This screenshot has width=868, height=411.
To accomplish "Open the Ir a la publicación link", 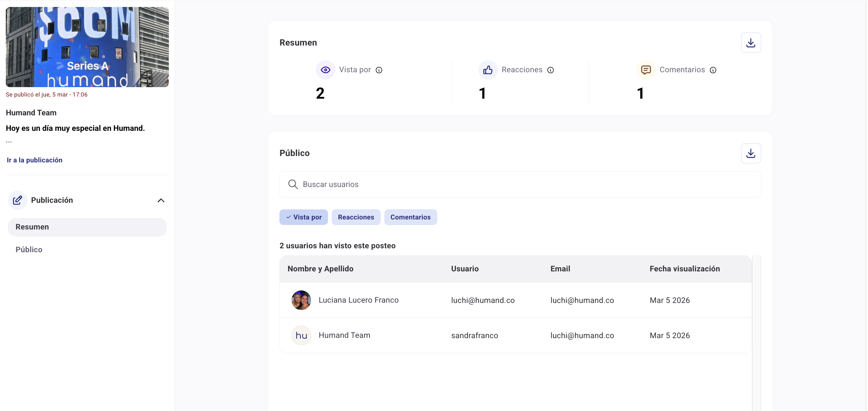I will (34, 160).
